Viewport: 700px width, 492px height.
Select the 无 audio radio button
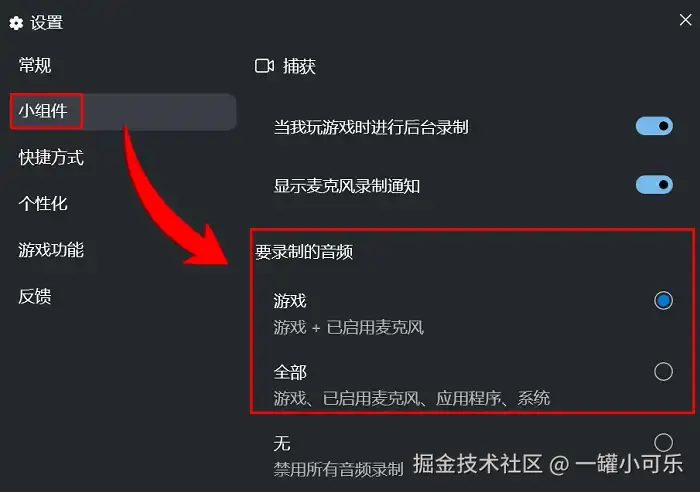[663, 442]
